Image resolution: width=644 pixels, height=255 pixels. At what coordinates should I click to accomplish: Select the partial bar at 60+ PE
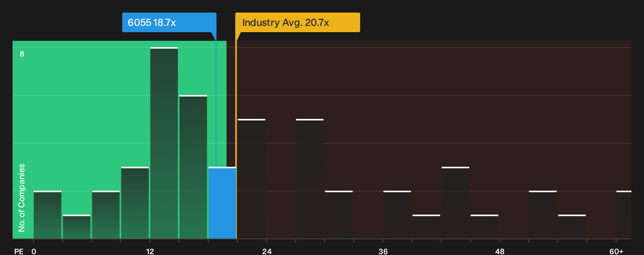tap(624, 215)
